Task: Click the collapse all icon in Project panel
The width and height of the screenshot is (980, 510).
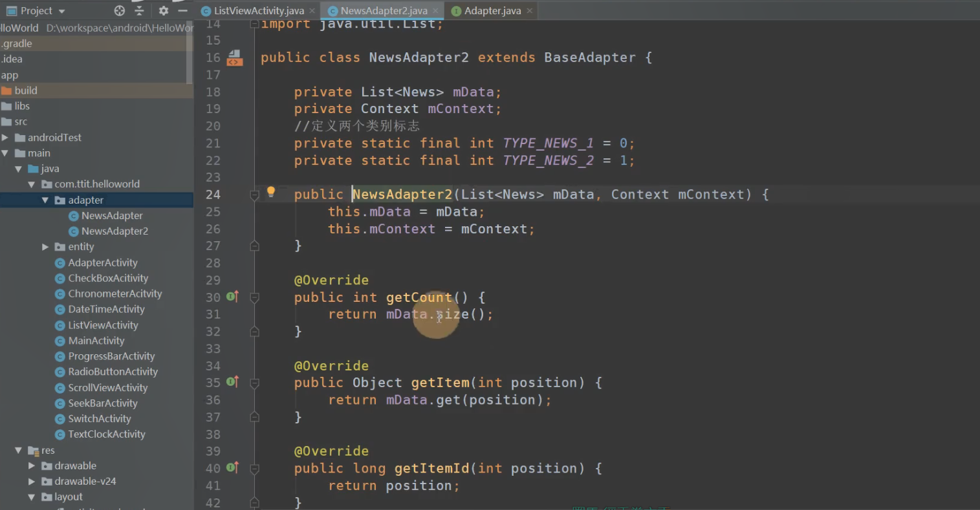Action: click(x=139, y=11)
